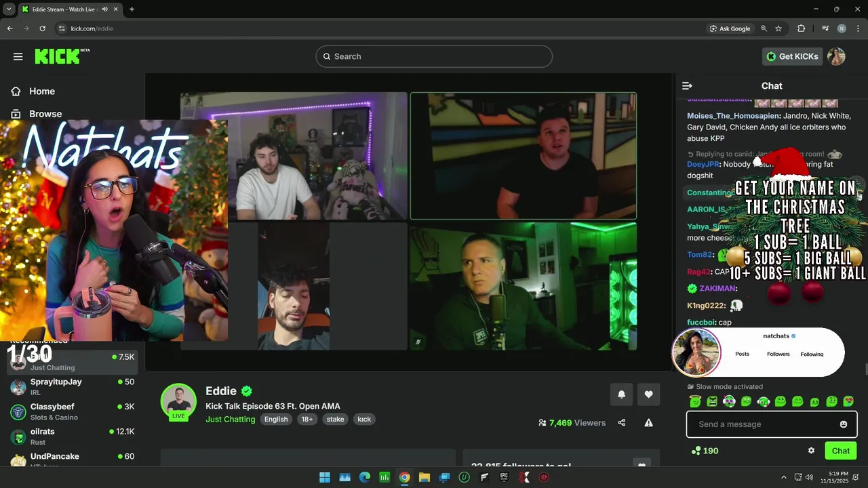Expand the tab search dropdown
868x488 pixels.
tap(9, 9)
